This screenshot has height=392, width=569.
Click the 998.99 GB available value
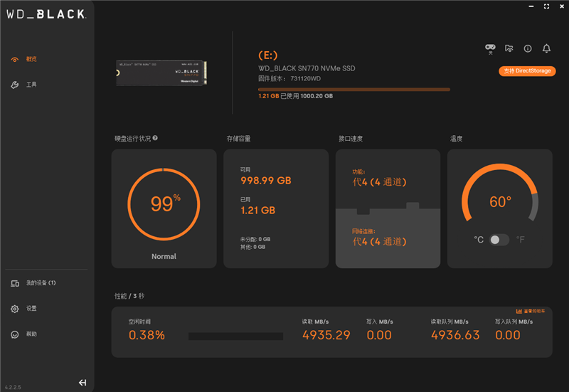pyautogui.click(x=266, y=181)
